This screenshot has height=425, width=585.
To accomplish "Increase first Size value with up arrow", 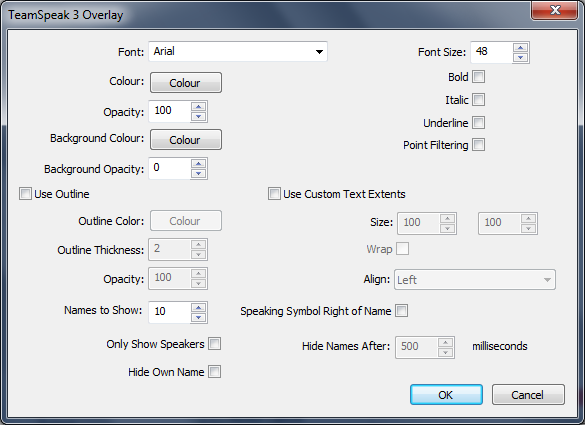I will (447, 219).
